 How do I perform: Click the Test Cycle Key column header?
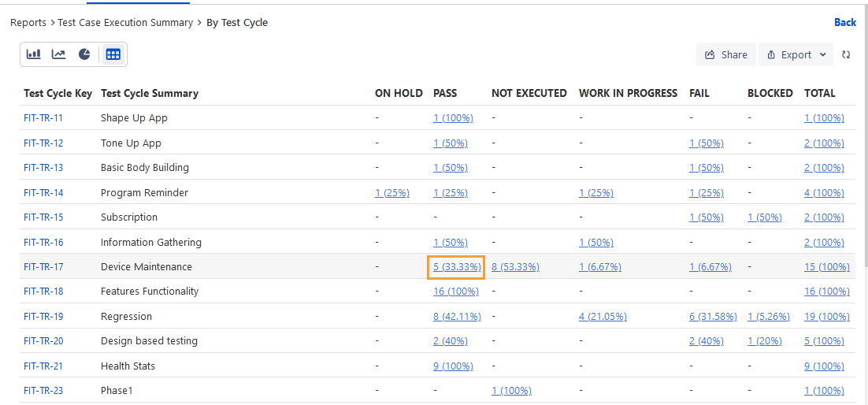[x=58, y=93]
